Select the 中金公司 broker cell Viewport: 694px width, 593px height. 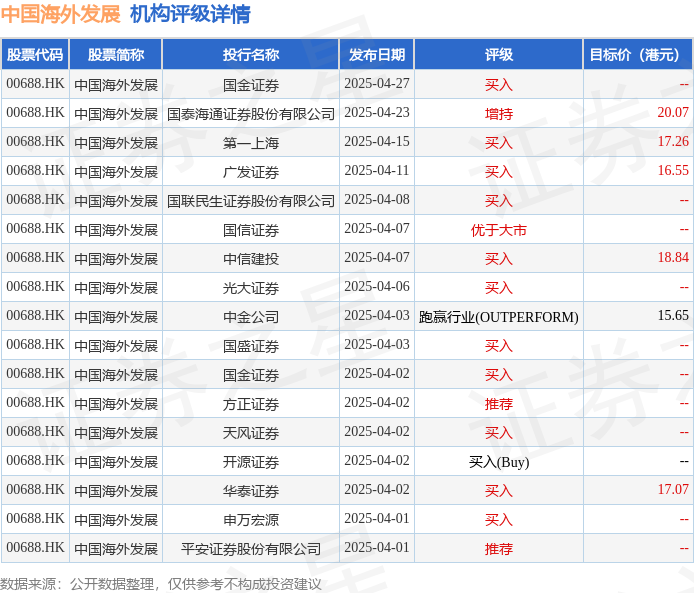tap(251, 316)
